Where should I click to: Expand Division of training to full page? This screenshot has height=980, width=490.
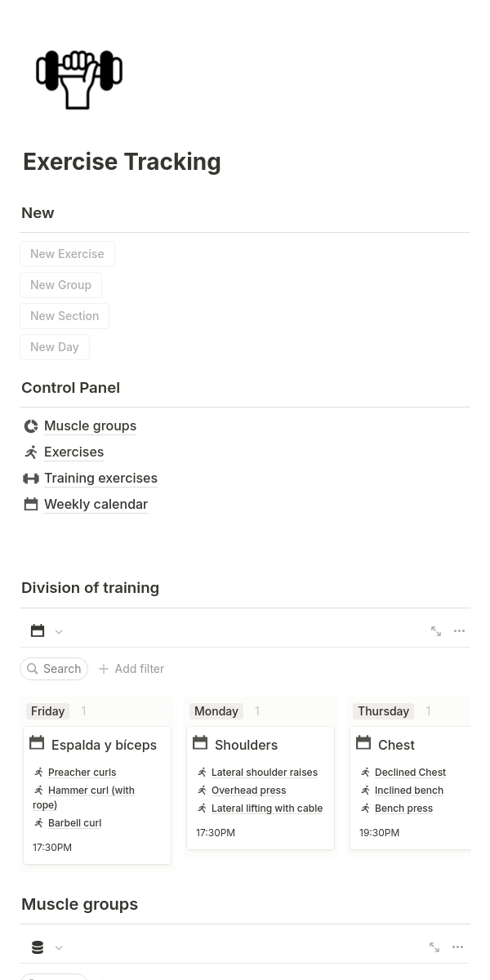(436, 631)
